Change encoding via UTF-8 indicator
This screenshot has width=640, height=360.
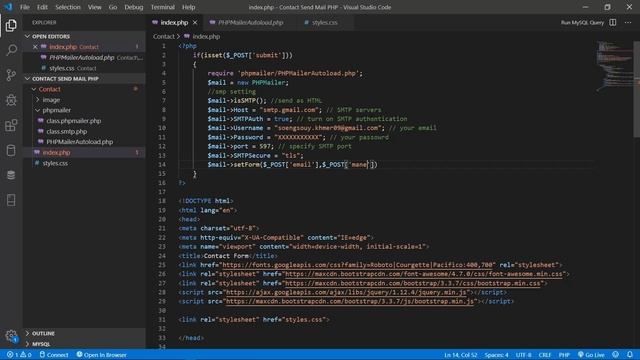click(x=524, y=355)
